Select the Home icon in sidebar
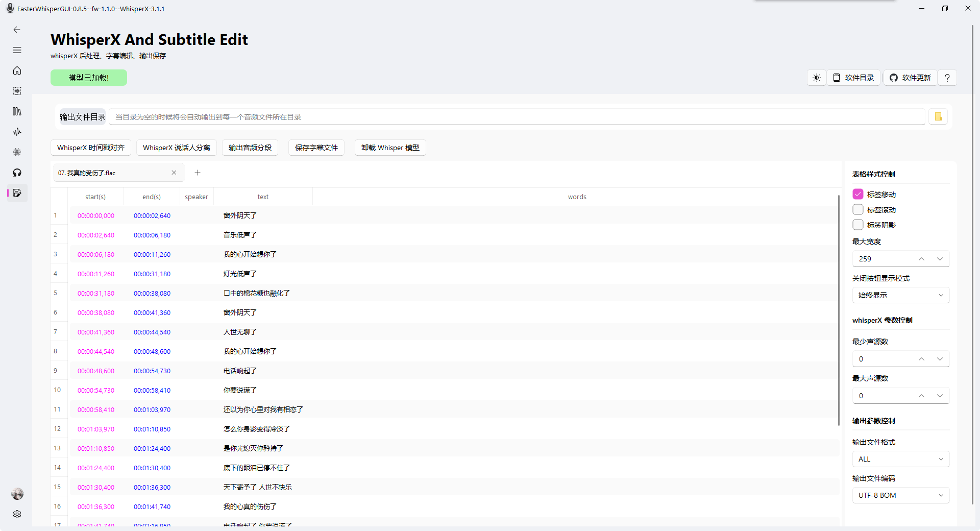 pyautogui.click(x=17, y=70)
